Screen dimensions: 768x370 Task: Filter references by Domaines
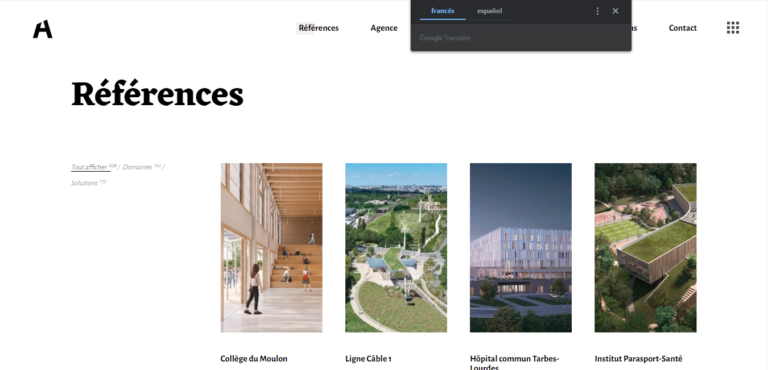tap(137, 167)
